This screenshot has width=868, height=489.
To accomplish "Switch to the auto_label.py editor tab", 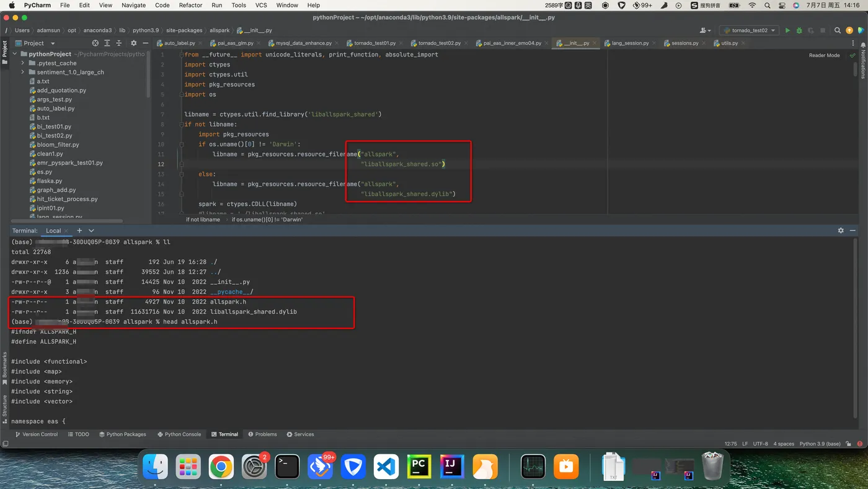I will (x=179, y=43).
